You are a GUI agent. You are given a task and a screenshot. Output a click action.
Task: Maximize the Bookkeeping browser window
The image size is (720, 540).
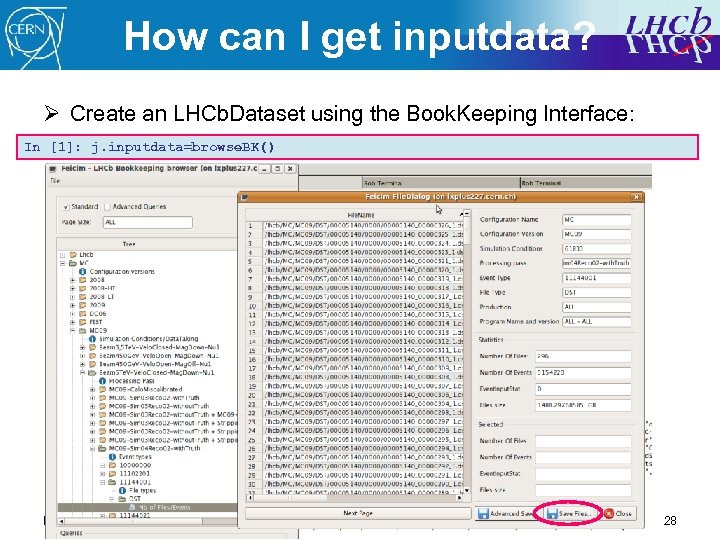coord(277,169)
